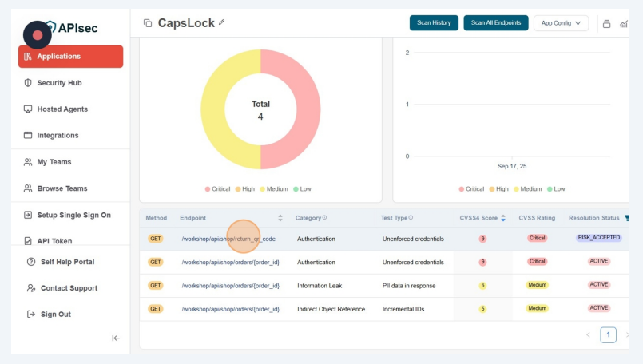Sort the table by CVSS4 Score
This screenshot has width=643, height=364.
[503, 218]
